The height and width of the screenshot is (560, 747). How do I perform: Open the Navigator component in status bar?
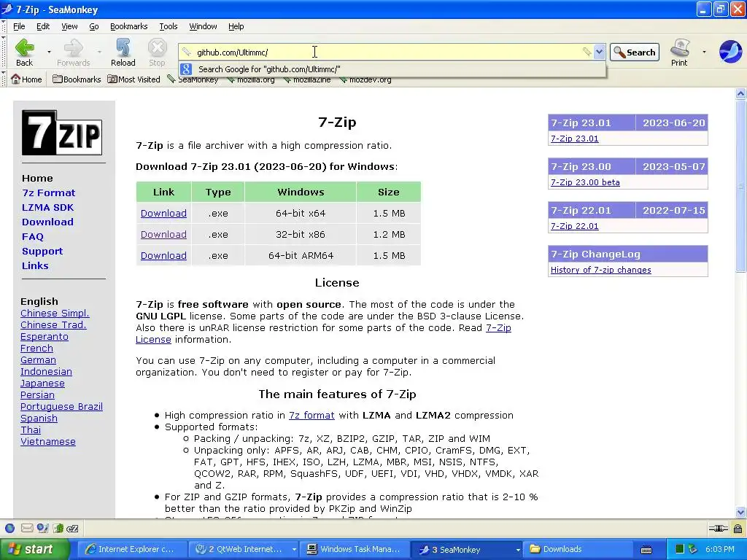click(10, 528)
